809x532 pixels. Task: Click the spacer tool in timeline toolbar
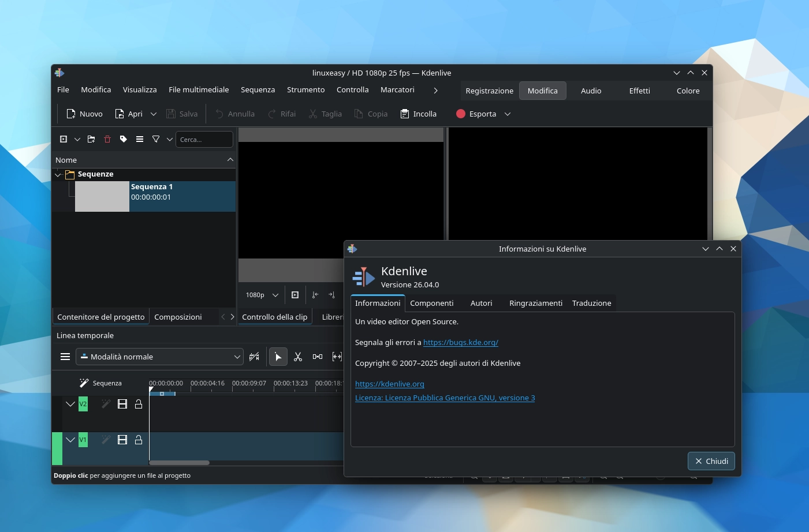click(x=318, y=357)
